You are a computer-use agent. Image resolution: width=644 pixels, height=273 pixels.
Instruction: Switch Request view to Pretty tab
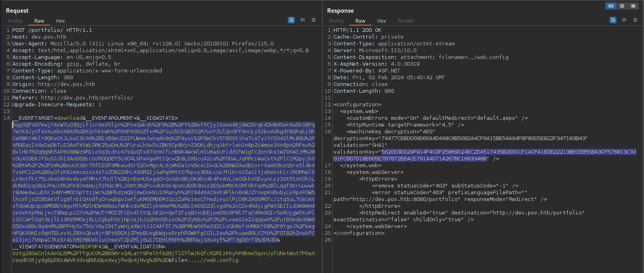click(15, 21)
